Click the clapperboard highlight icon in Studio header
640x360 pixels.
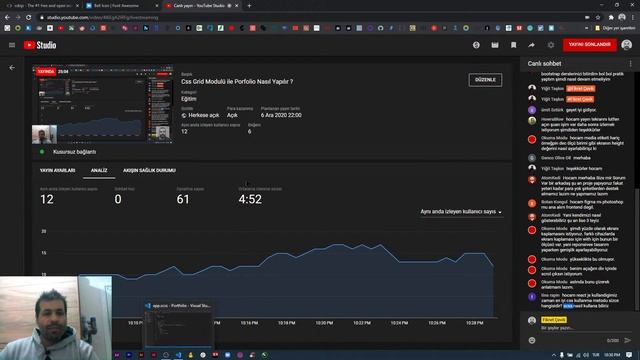(x=495, y=45)
